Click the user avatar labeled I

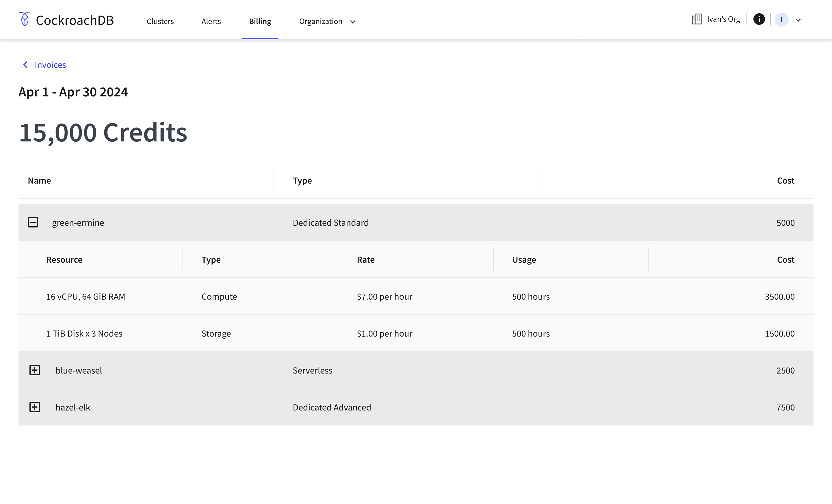click(781, 20)
